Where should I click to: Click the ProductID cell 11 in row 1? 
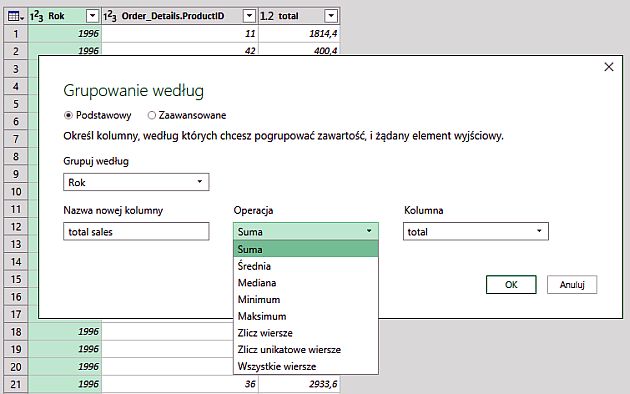(180, 33)
